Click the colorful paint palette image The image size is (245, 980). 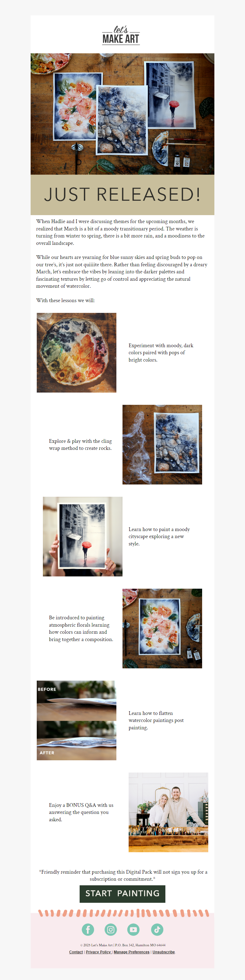coord(77,353)
